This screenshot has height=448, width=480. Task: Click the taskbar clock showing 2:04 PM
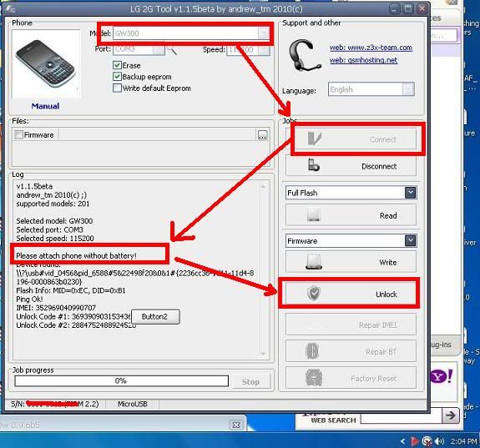coord(463,441)
